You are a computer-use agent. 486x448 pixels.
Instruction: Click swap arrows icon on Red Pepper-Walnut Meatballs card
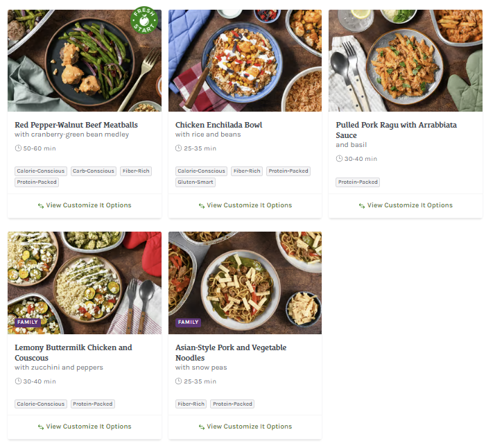[x=41, y=205]
